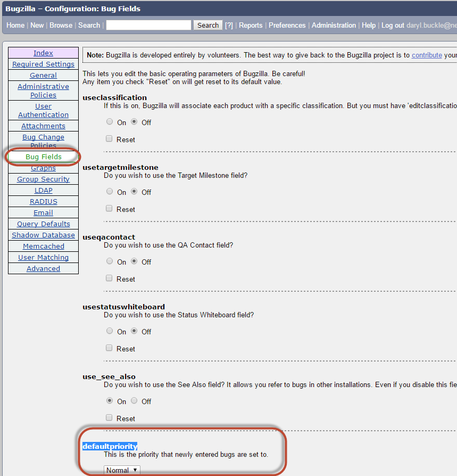Open Memcached settings in sidebar
This screenshot has width=457, height=476.
[44, 246]
